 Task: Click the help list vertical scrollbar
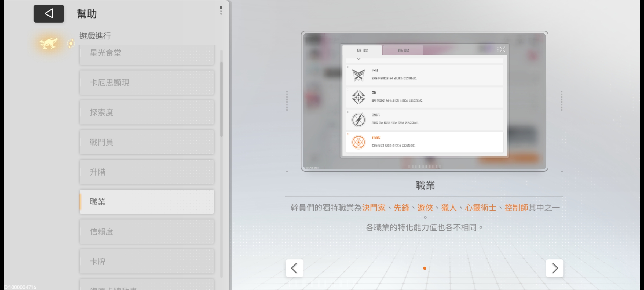(221, 99)
